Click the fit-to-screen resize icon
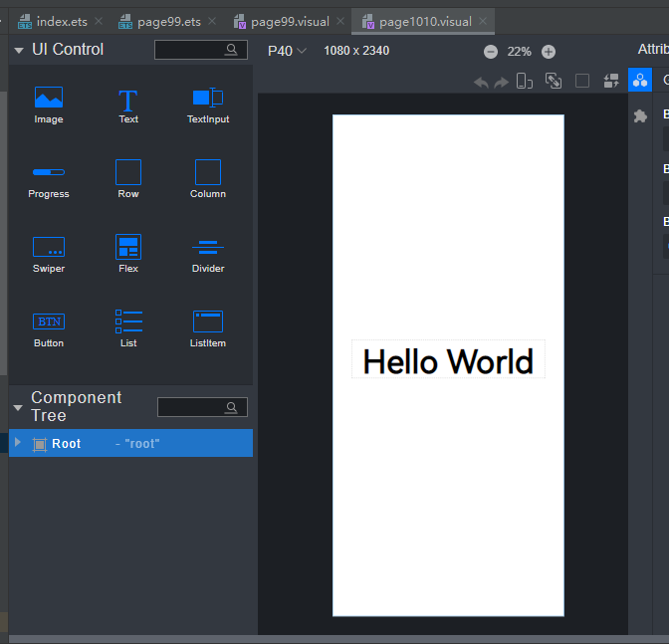 [x=554, y=81]
